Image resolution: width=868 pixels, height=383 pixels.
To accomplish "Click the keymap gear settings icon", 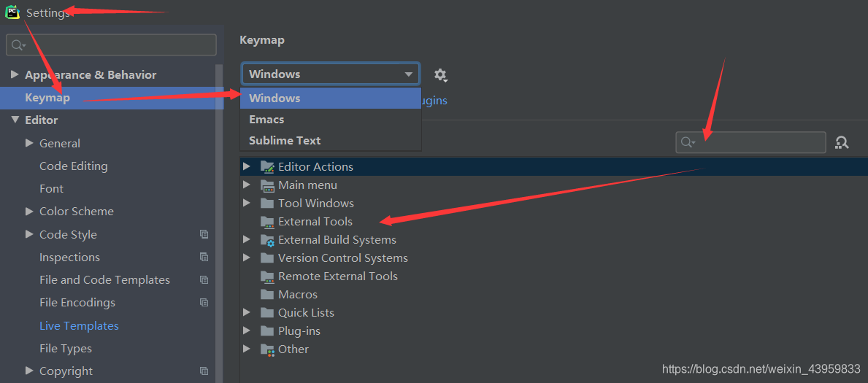I will pyautogui.click(x=441, y=74).
